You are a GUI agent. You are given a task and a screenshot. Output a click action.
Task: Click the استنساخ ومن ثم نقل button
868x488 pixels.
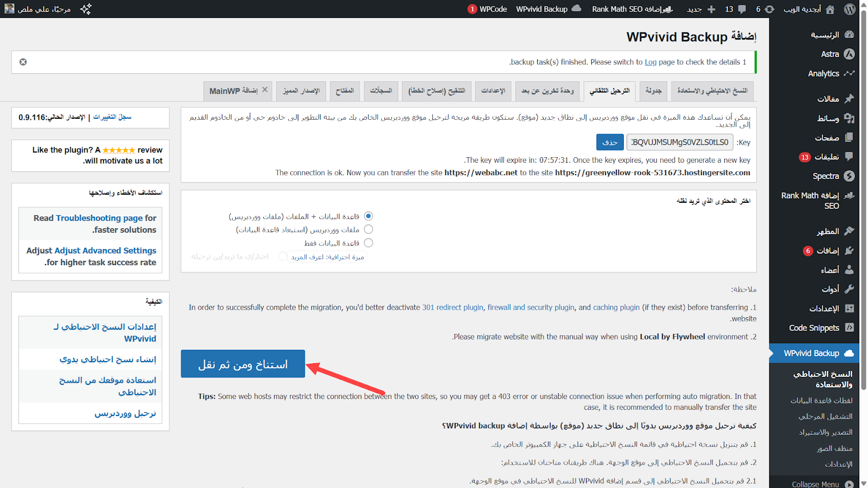[x=243, y=364]
